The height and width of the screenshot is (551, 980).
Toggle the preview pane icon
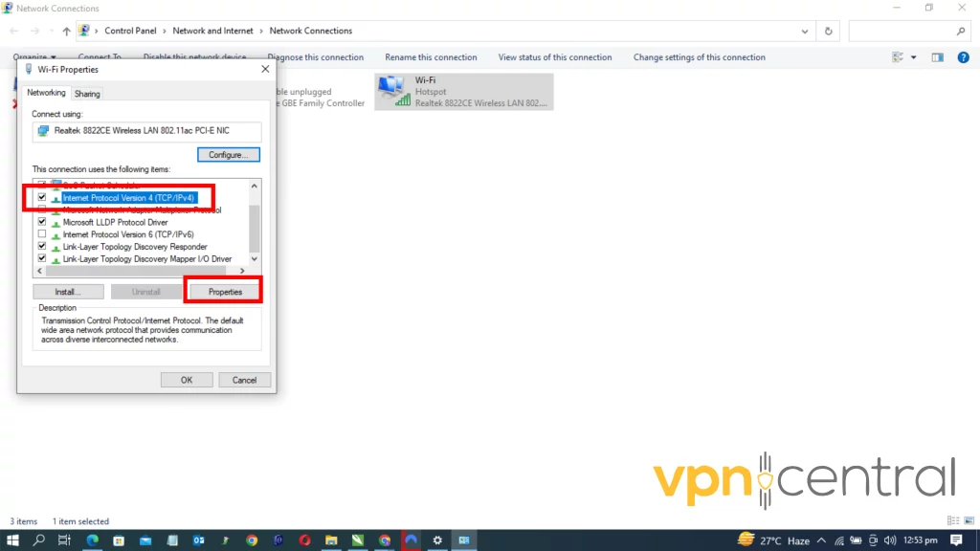pos(938,57)
